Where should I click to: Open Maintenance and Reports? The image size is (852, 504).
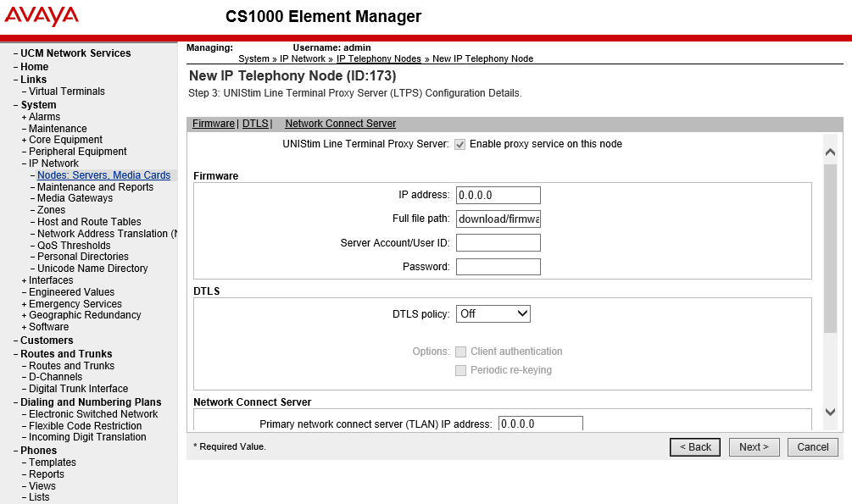[x=95, y=187]
